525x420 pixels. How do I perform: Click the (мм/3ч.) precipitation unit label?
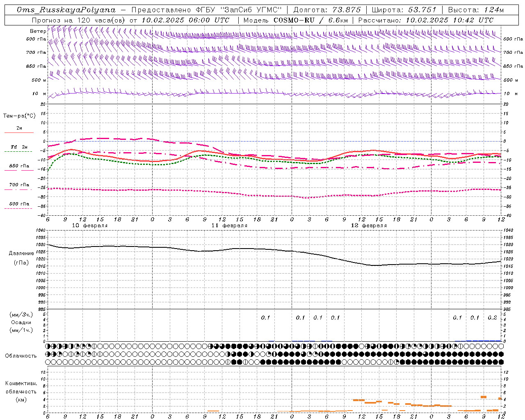tap(21, 315)
